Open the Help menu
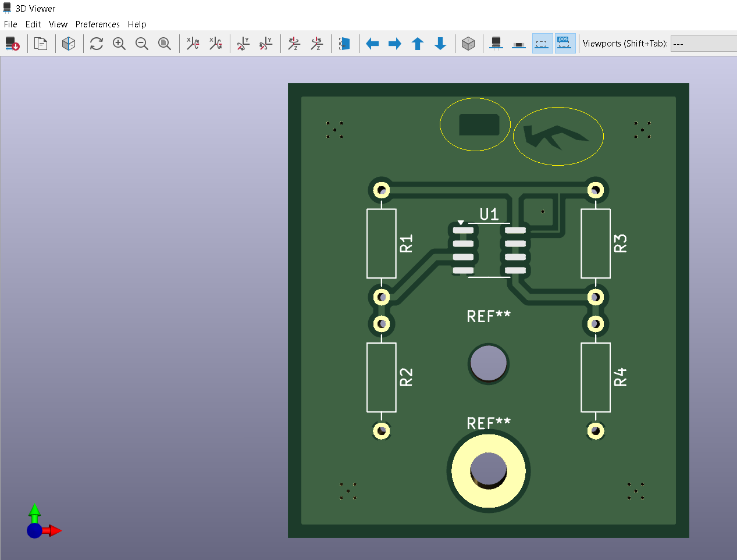 (x=137, y=24)
